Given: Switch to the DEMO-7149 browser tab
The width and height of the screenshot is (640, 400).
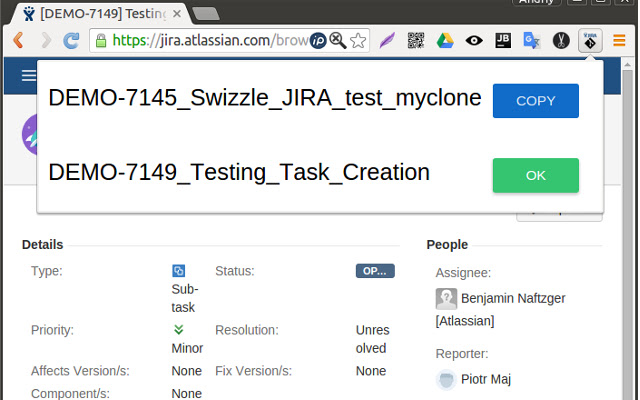Looking at the screenshot, I should pyautogui.click(x=100, y=13).
